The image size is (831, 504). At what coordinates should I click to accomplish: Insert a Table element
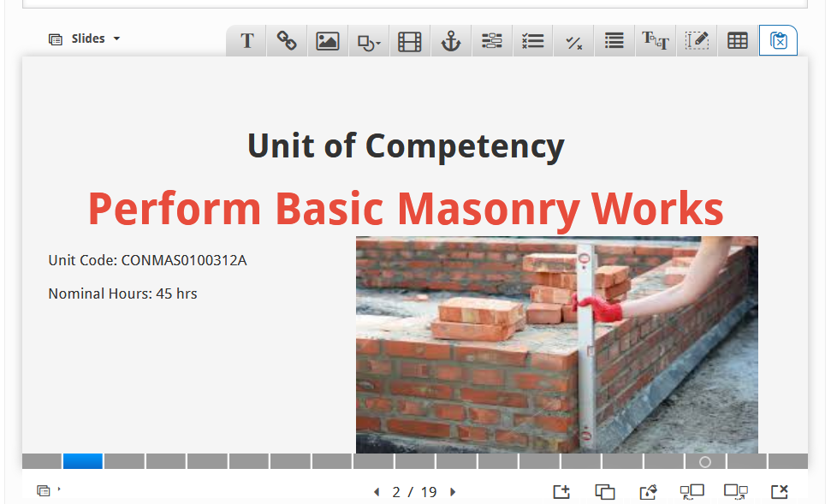pyautogui.click(x=738, y=41)
